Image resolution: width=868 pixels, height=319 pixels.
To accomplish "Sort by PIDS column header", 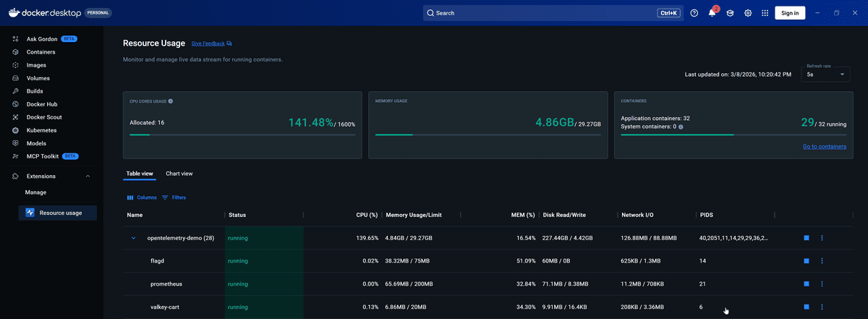I will coord(707,215).
